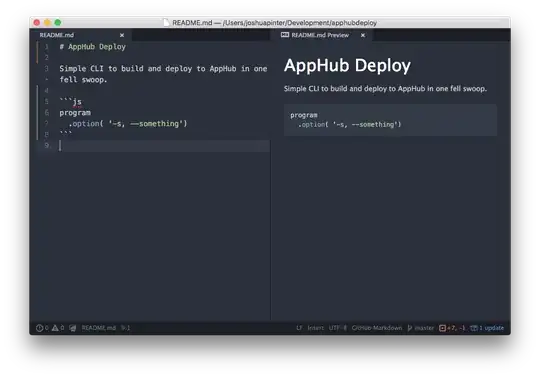Close the README.md editor tab
Screen dimensions: 540x377
[122, 35]
